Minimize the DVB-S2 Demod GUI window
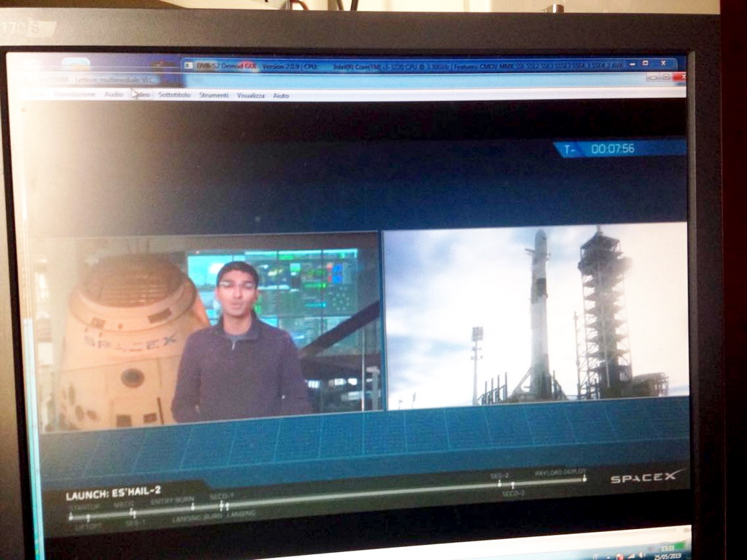 click(x=632, y=63)
